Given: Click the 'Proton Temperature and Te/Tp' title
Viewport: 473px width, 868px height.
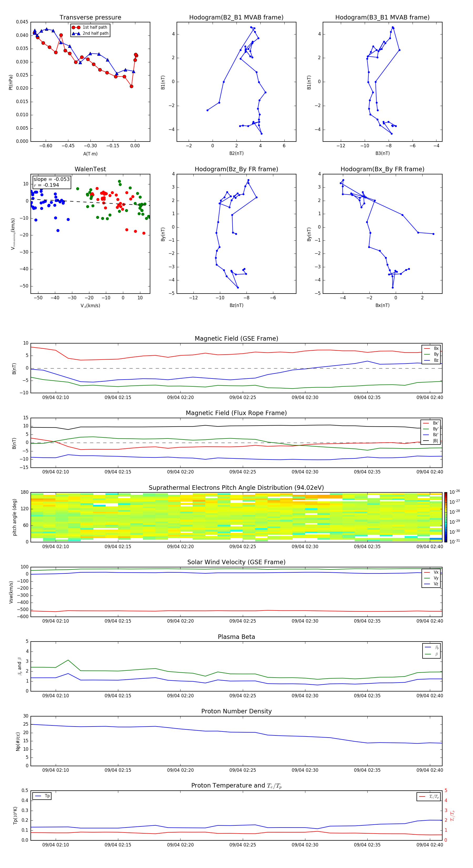Looking at the screenshot, I should pyautogui.click(x=236, y=786).
